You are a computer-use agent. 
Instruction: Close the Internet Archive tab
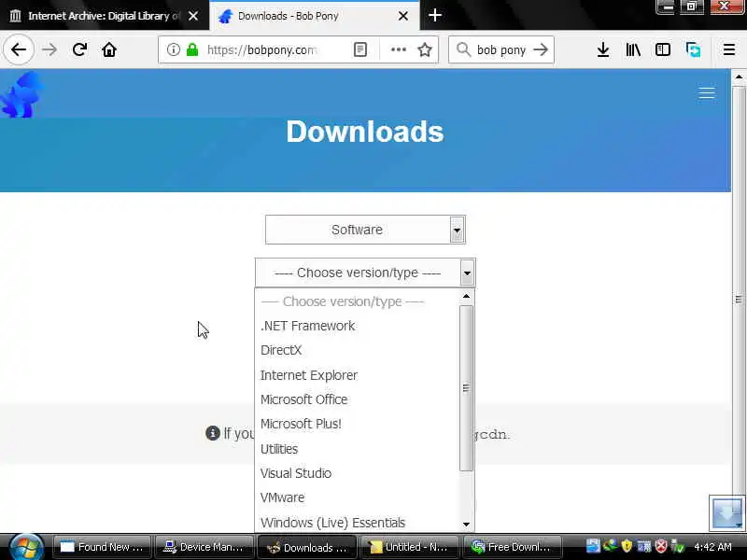coord(193,16)
